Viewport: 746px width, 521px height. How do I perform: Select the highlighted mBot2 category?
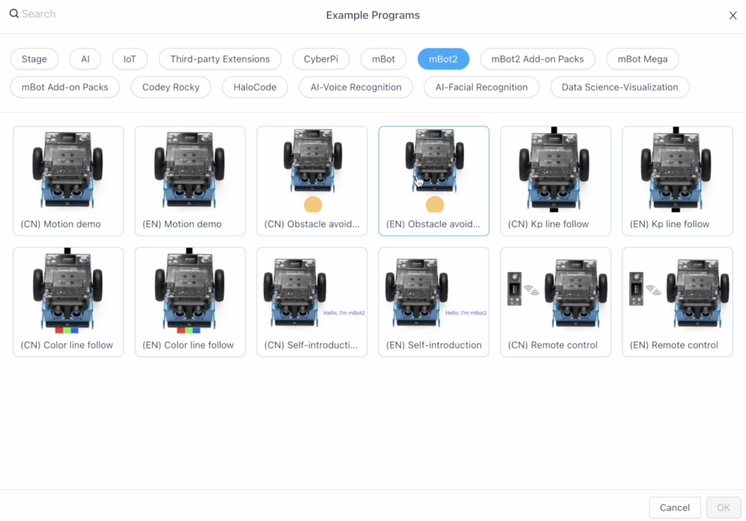[x=443, y=59]
